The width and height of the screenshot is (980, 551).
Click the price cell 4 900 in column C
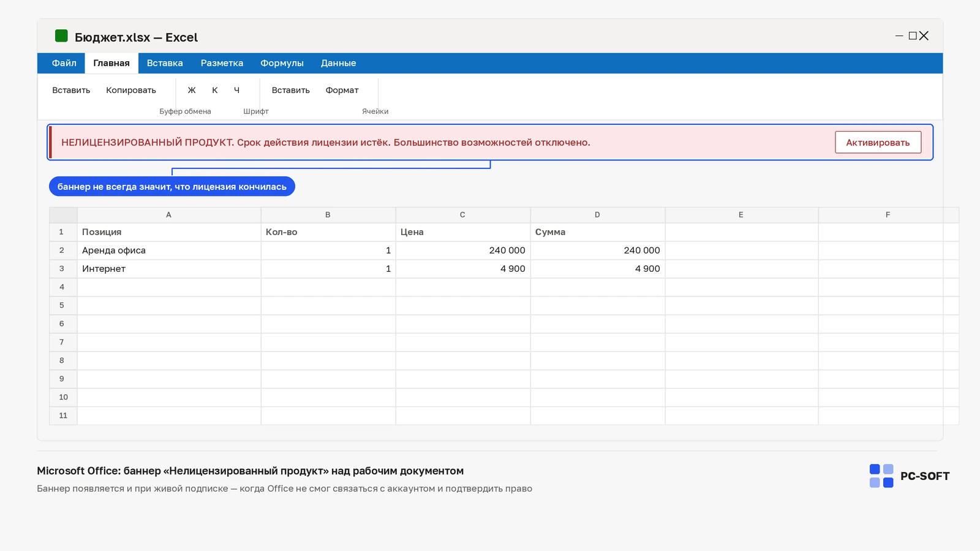[x=463, y=269]
